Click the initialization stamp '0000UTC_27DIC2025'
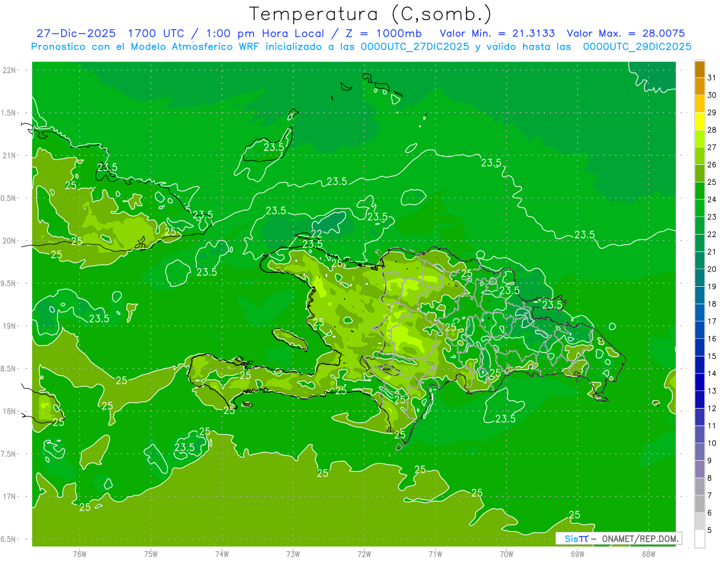 tap(414, 47)
